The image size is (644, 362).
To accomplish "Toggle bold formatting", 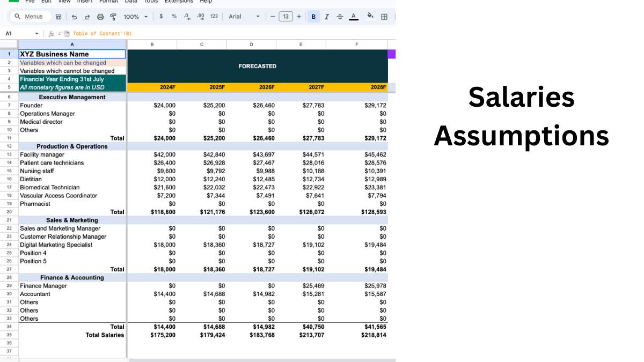I will tap(314, 17).
